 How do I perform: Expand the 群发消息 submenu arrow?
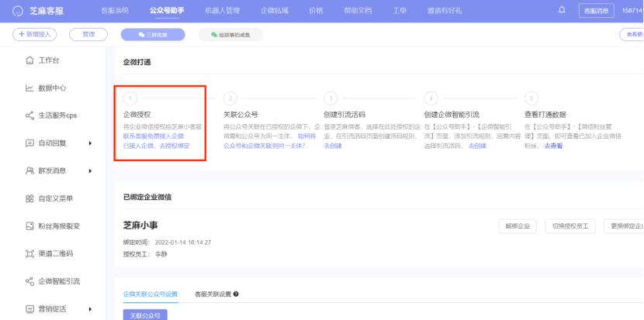(x=90, y=170)
